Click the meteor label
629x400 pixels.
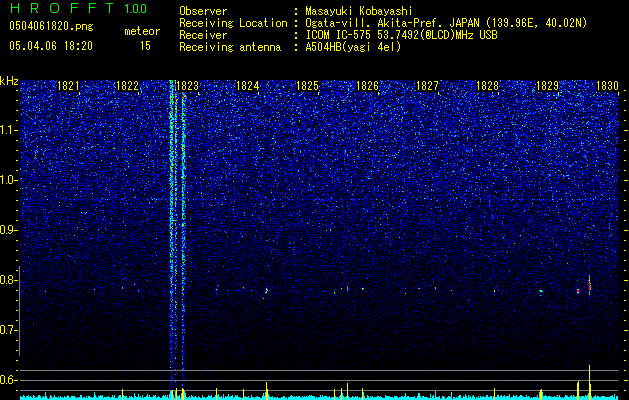(x=142, y=31)
